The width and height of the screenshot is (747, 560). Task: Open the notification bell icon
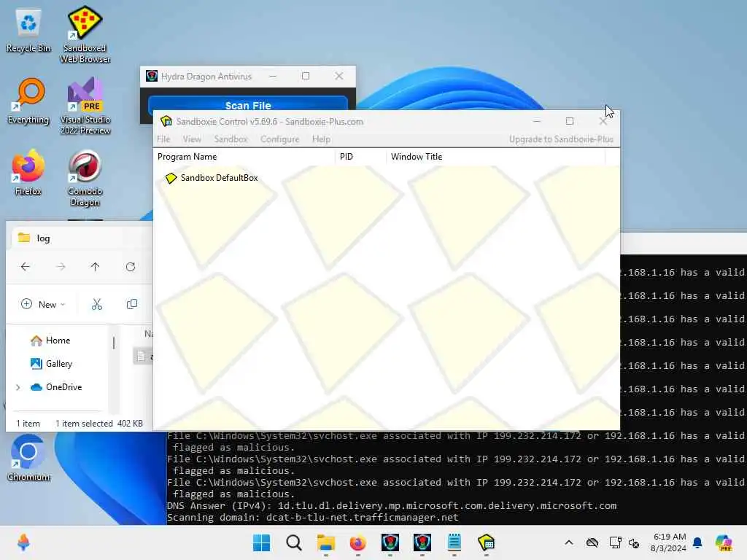(x=697, y=542)
